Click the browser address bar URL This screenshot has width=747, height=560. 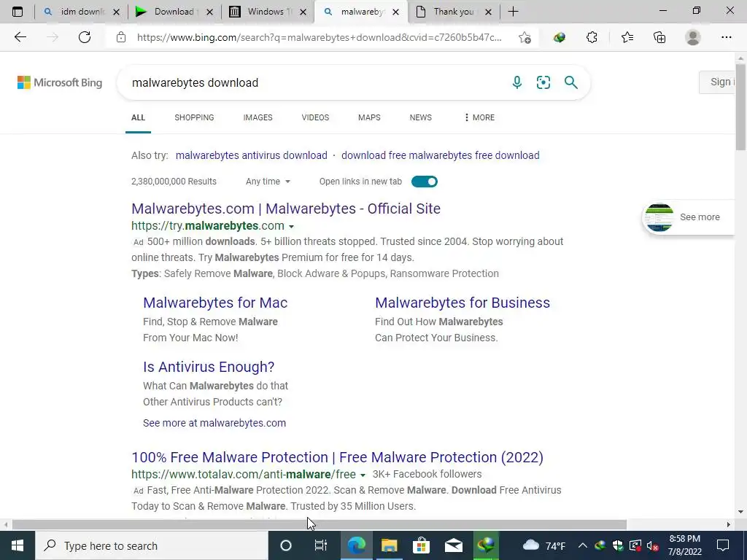(x=320, y=37)
